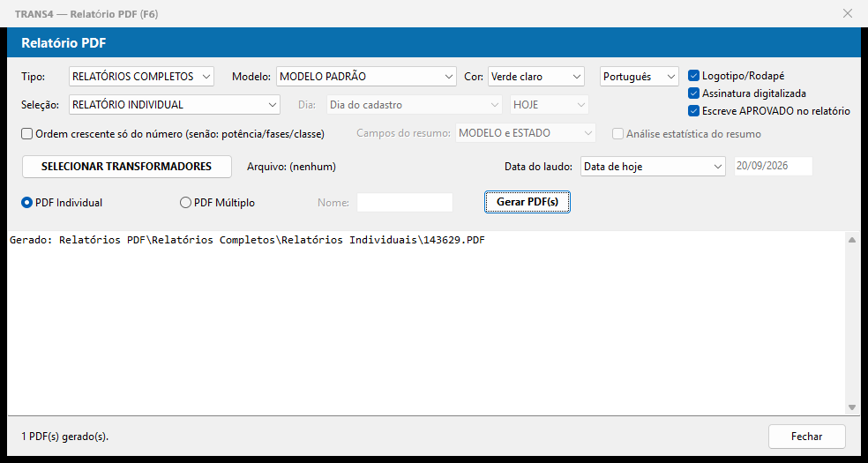Click SELECIONAR TRANSFORMADORES button
This screenshot has width=868, height=463.
point(127,167)
